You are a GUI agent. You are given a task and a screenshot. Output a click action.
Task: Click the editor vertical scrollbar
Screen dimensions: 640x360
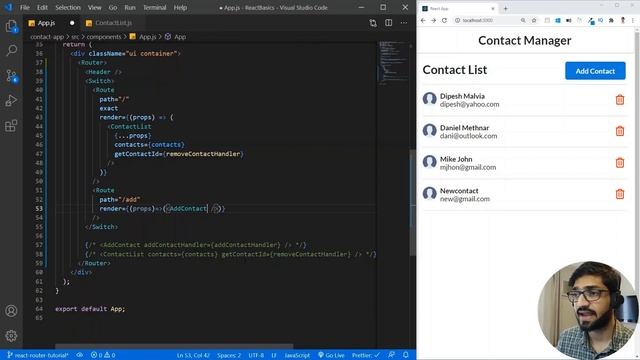pos(412,202)
